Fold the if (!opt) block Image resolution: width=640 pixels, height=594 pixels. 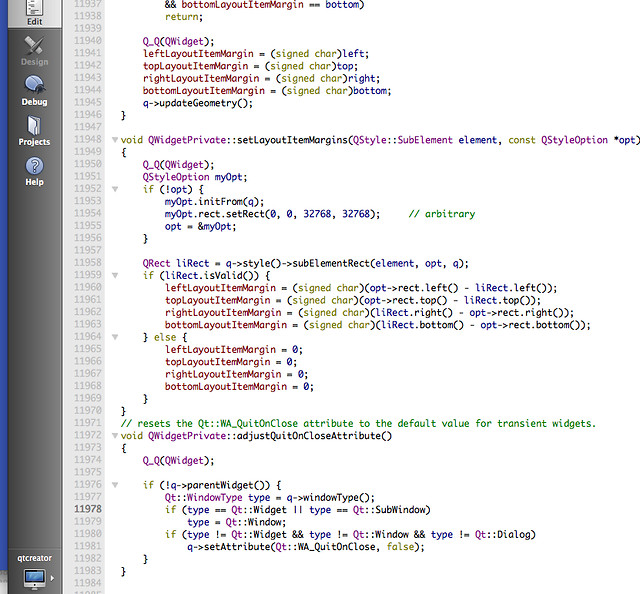113,189
